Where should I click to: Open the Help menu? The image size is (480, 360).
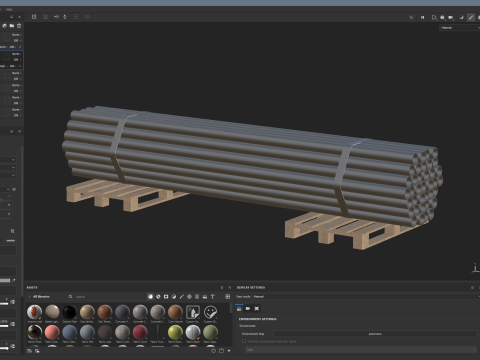[x=9, y=9]
